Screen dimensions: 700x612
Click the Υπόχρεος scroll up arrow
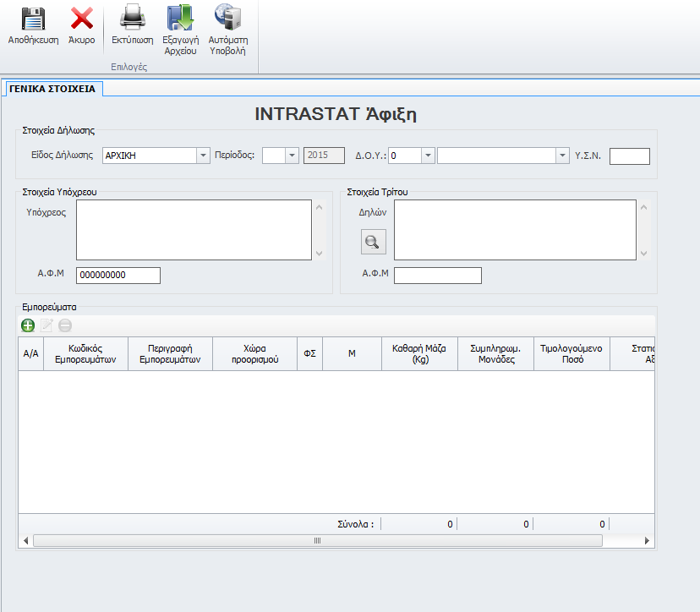pos(320,207)
